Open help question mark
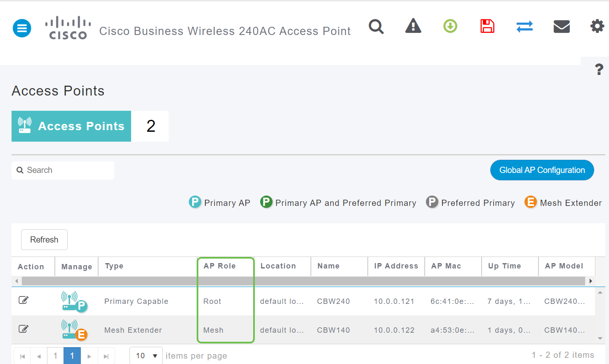The image size is (609, 364). (599, 69)
